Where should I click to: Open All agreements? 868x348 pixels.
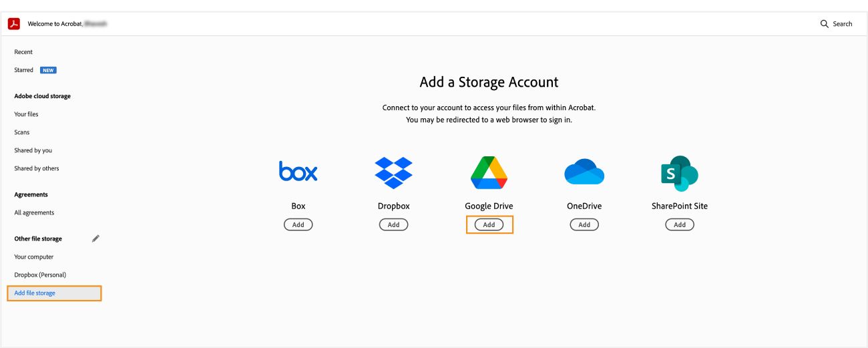(x=34, y=212)
